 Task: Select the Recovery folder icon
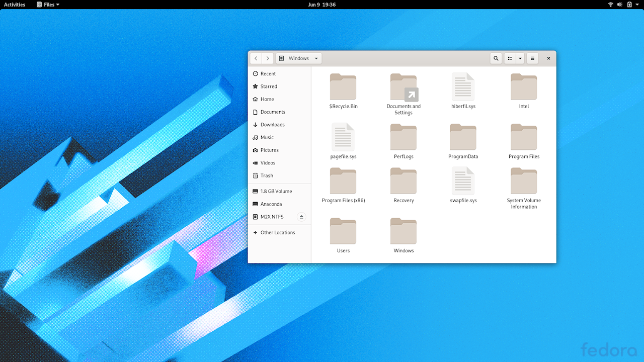coord(404,181)
